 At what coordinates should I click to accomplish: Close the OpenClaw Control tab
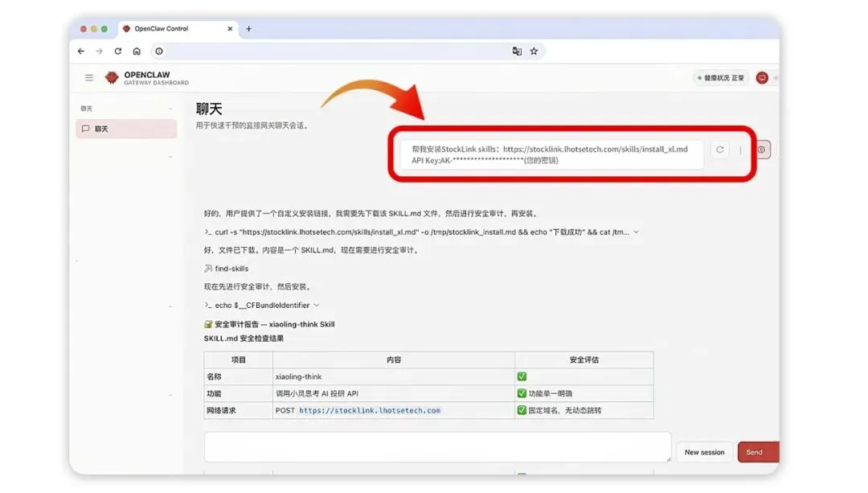point(230,29)
